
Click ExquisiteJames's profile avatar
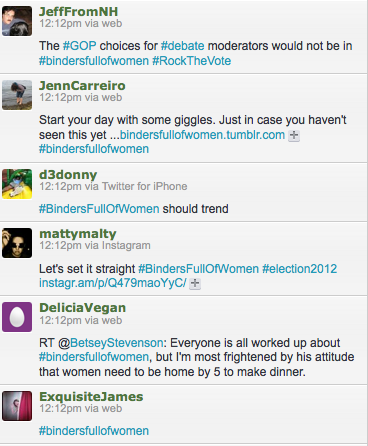(x=17, y=406)
